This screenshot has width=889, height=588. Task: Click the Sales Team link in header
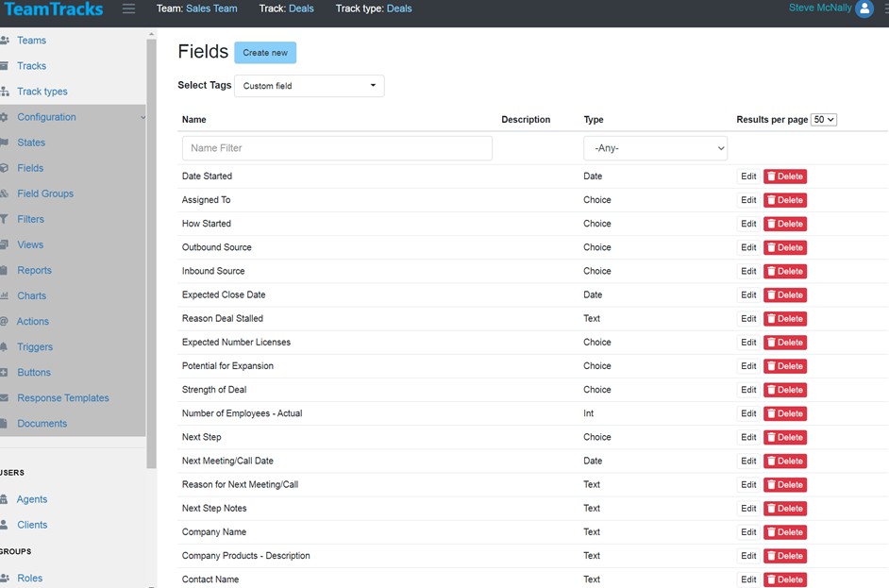pos(211,8)
